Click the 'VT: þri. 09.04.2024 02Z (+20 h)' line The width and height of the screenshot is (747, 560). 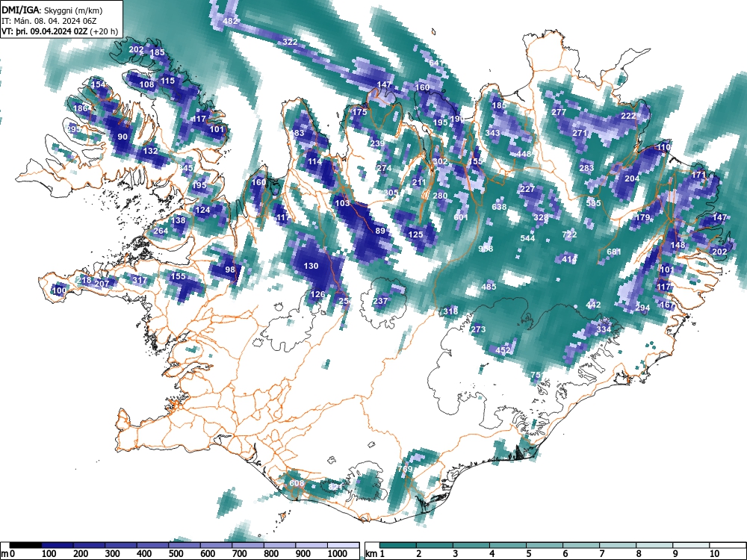(60, 31)
